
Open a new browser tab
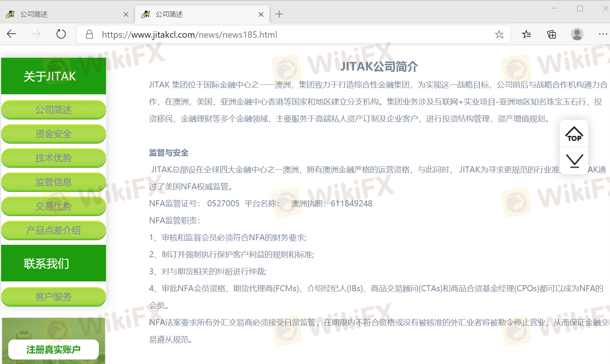point(279,14)
